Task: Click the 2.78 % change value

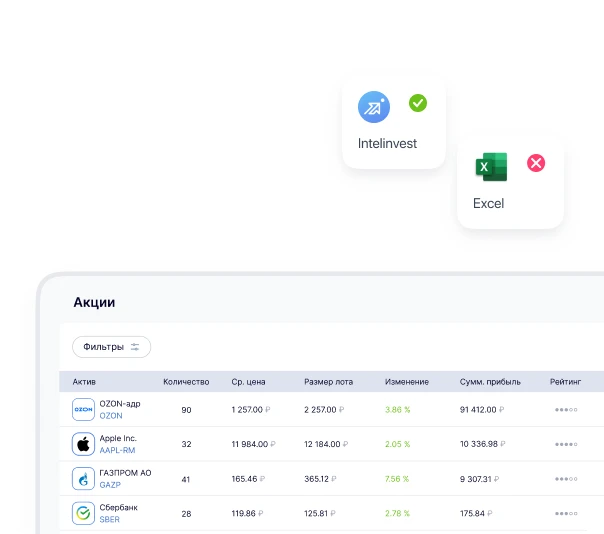Action: click(397, 513)
